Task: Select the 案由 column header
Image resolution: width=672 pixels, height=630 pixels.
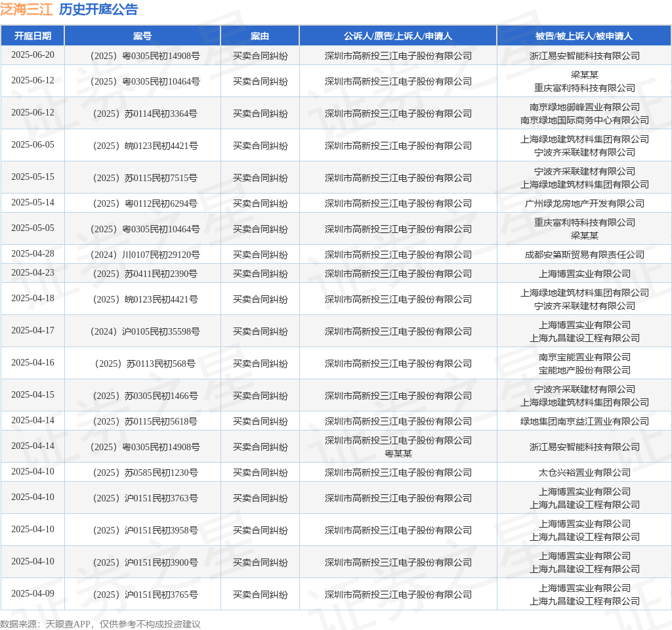Action: 260,36
